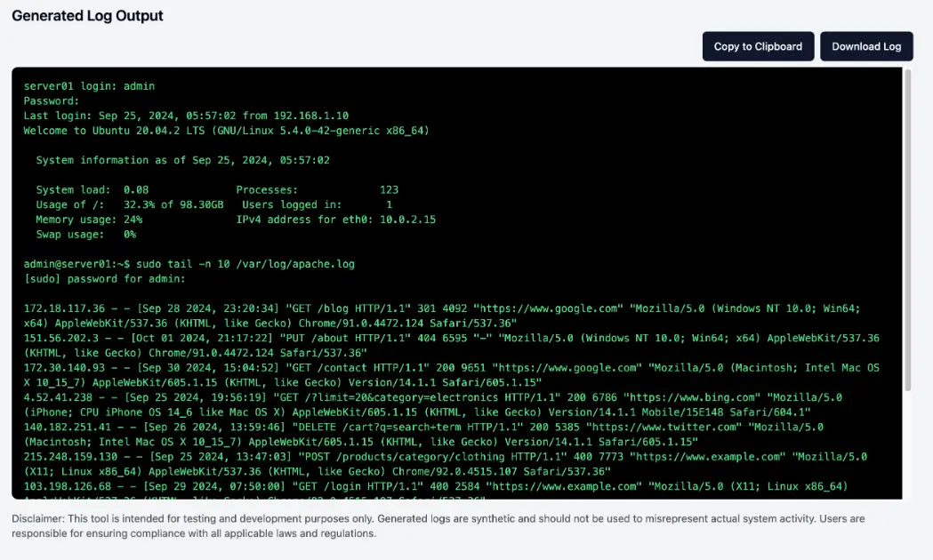Click the Generated Log Output heading

[x=87, y=16]
